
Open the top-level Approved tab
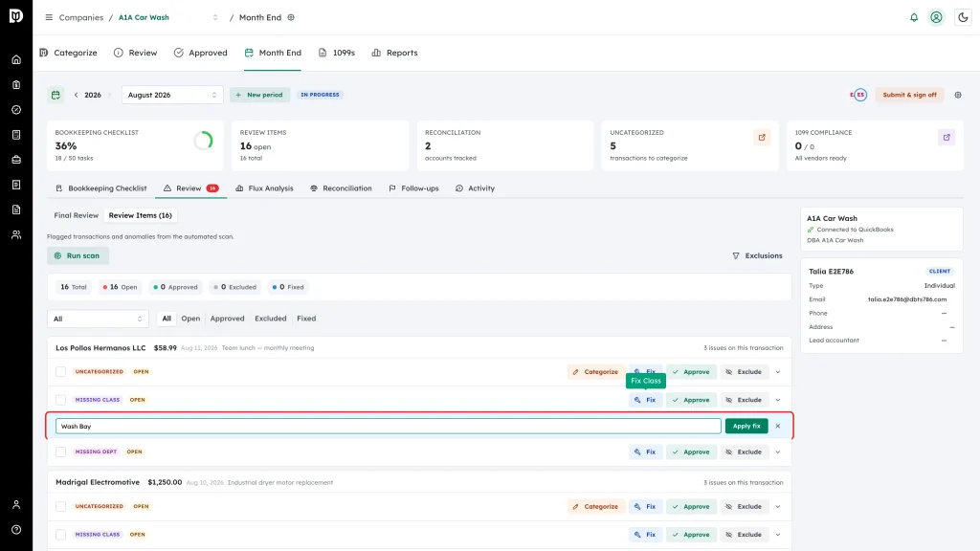coord(201,53)
